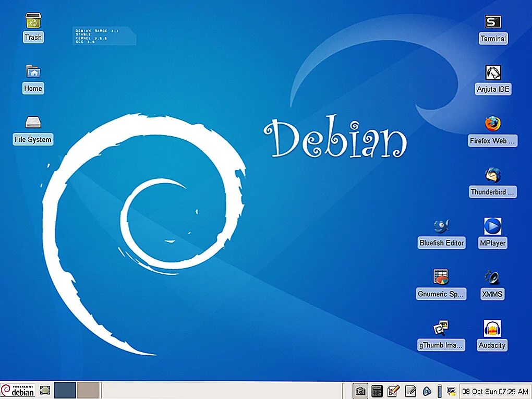The width and height of the screenshot is (532, 399).
Task: Switch to the dark blue workspace
Action: pyautogui.click(x=65, y=390)
